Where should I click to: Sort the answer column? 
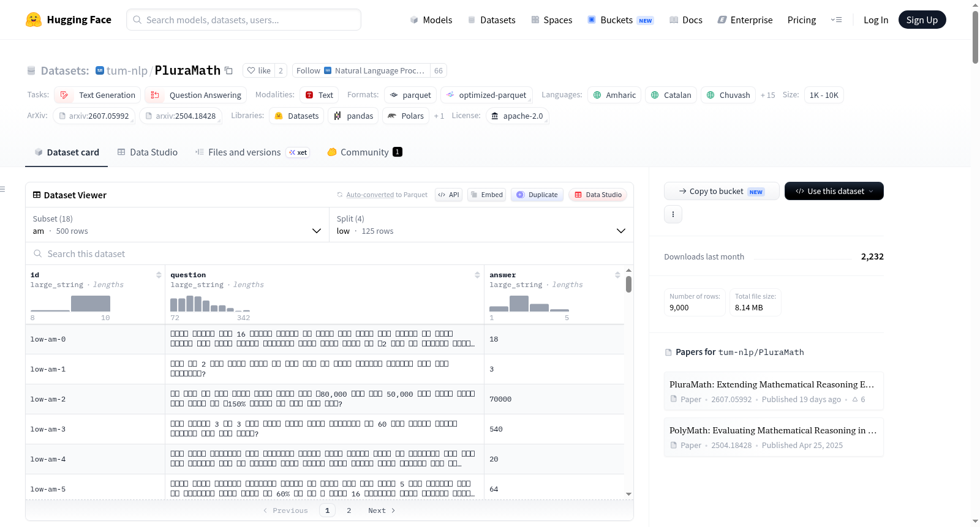[x=617, y=275]
